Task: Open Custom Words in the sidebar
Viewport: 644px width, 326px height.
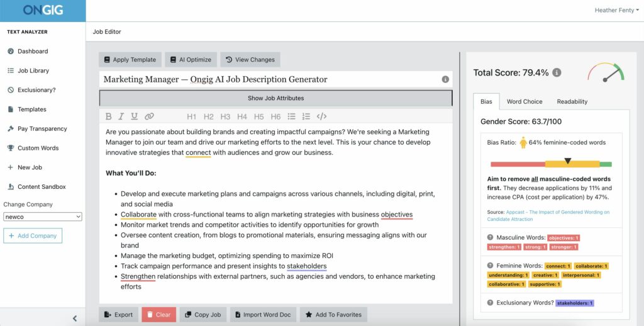Action: 33,148
